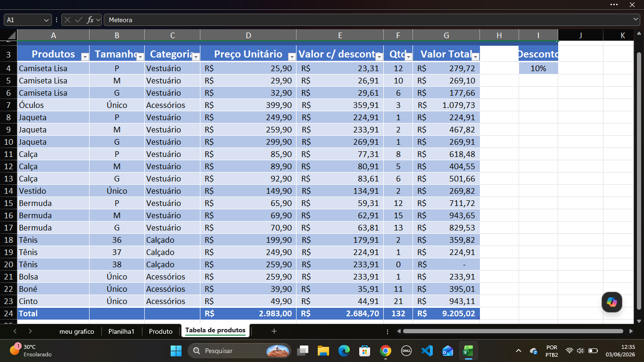The height and width of the screenshot is (362, 644).
Task: Click the OneDrive tray icon
Action: (x=534, y=351)
